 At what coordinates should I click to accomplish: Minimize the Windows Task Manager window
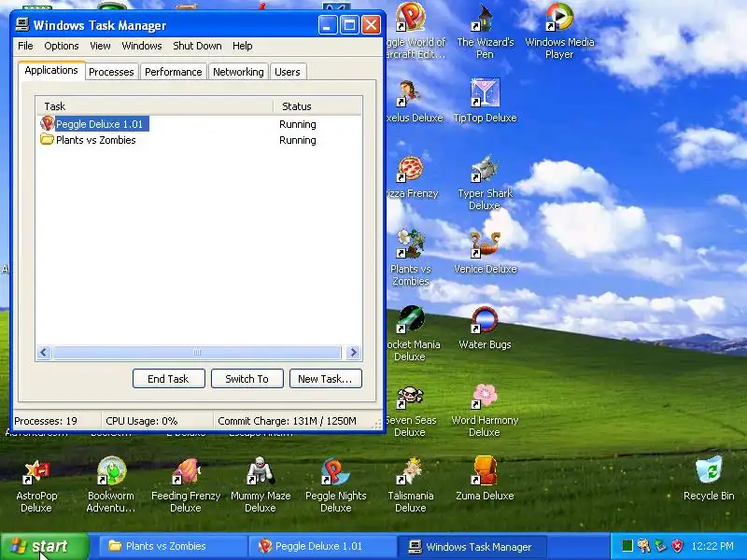(x=328, y=25)
